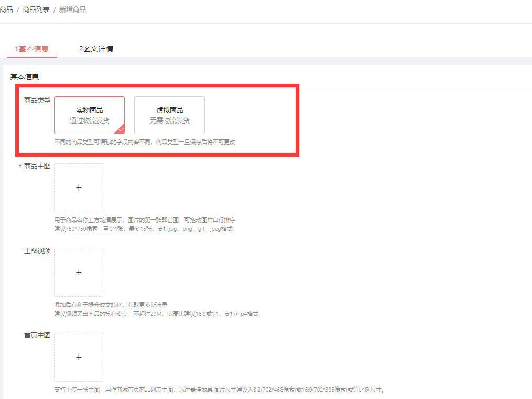Click the 商品类型 field label
Viewport: 532px width, 399px height.
tap(37, 100)
